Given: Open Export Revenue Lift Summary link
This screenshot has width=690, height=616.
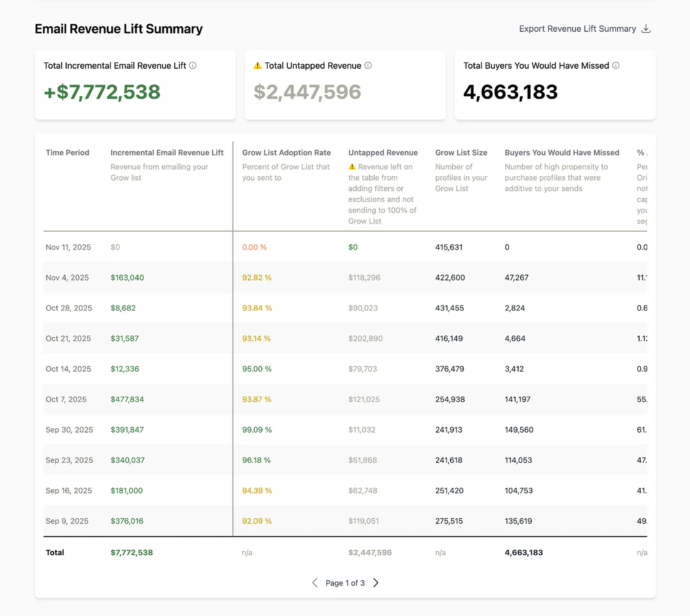Looking at the screenshot, I should point(585,29).
